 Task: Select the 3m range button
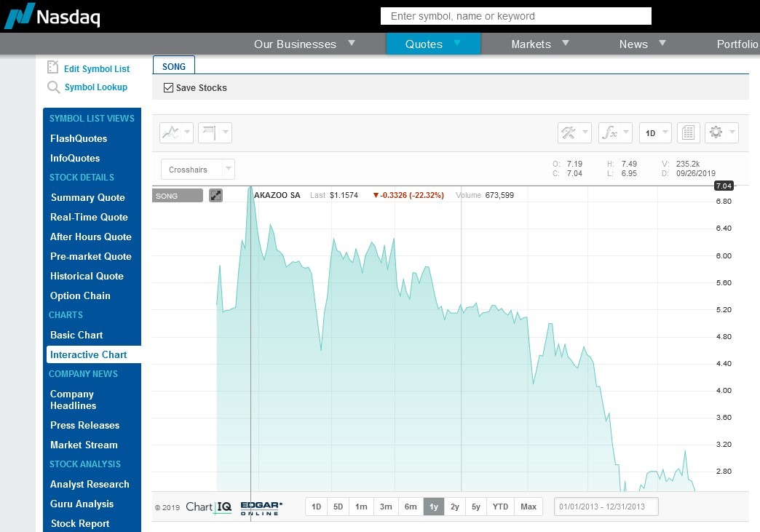386,507
